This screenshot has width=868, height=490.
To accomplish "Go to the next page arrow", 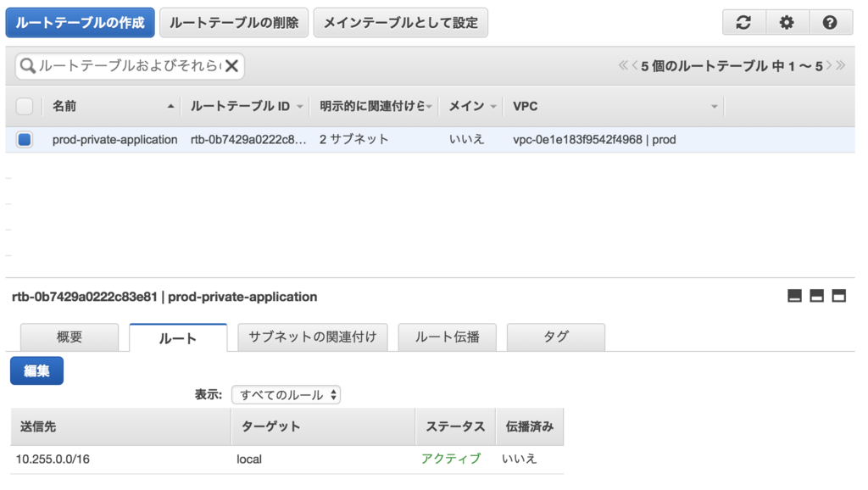I will (x=829, y=65).
